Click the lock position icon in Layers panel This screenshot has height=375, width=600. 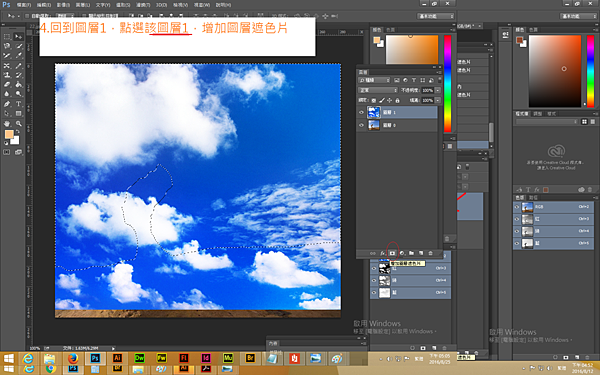(390, 101)
